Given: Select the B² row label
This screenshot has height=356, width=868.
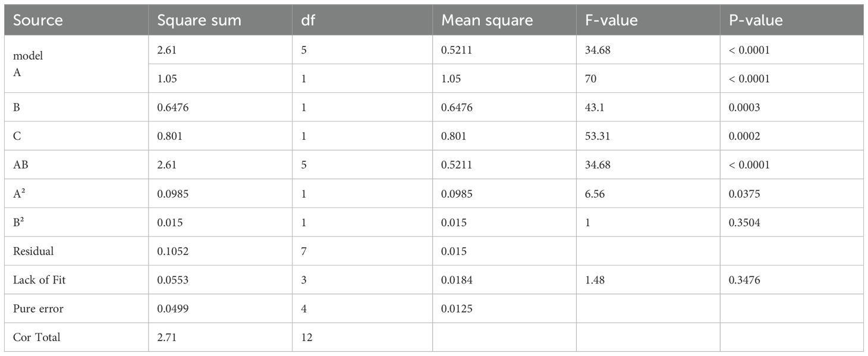Looking at the screenshot, I should click(x=19, y=222).
